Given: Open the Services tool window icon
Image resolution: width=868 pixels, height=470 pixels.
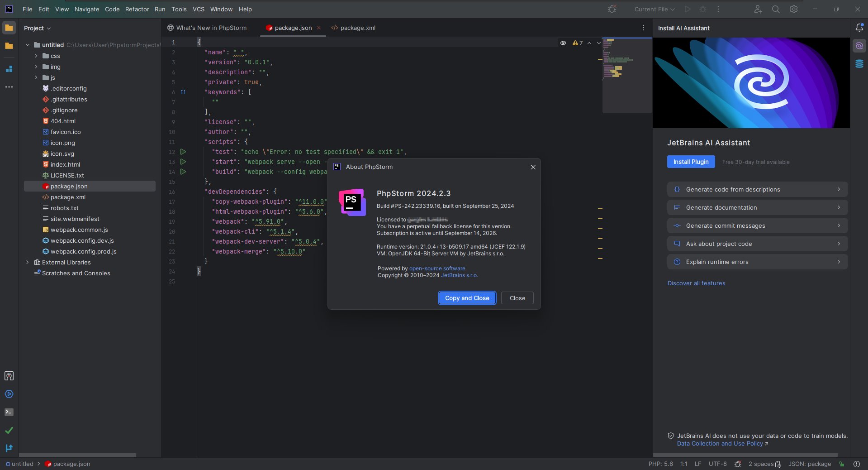Looking at the screenshot, I should 9,394.
